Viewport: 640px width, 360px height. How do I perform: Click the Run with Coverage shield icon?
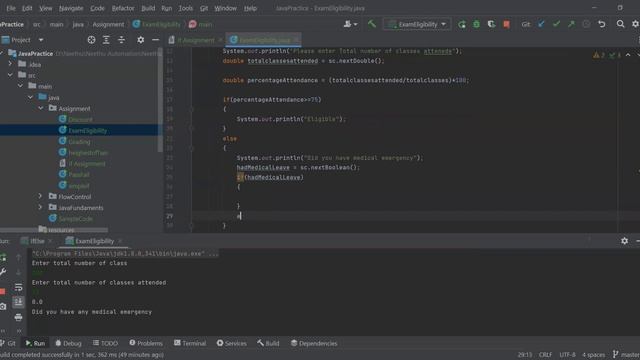(491, 24)
